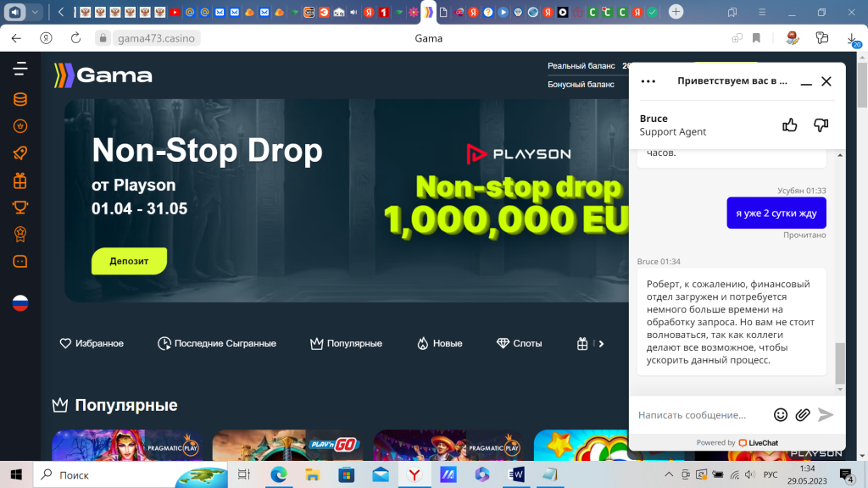Click the browser sound mute tab button
The width and height of the screenshot is (868, 488).
coord(14,12)
